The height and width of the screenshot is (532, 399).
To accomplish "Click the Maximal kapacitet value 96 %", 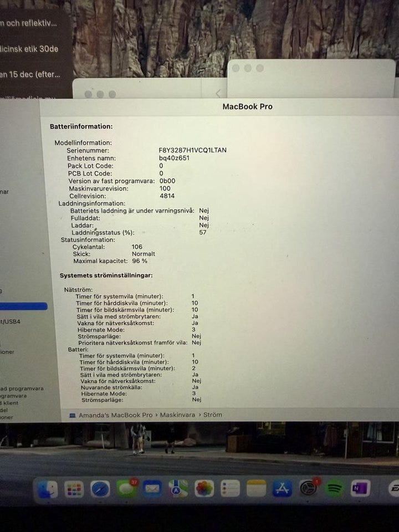I will click(x=140, y=261).
